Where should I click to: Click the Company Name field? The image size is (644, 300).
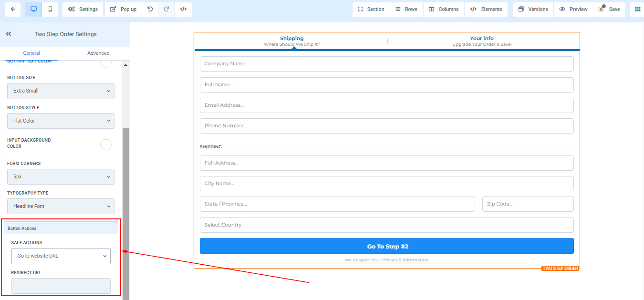tap(386, 64)
